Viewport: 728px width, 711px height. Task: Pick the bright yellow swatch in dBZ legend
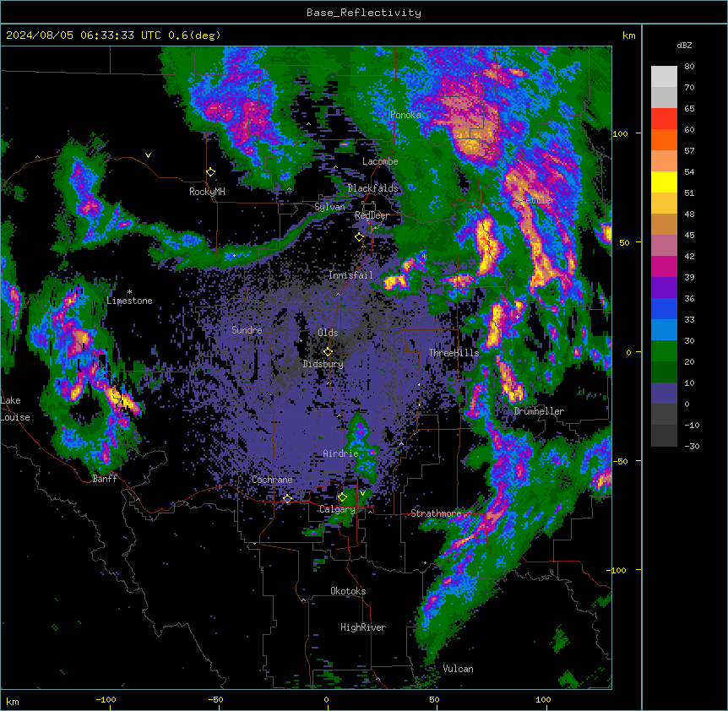[664, 182]
